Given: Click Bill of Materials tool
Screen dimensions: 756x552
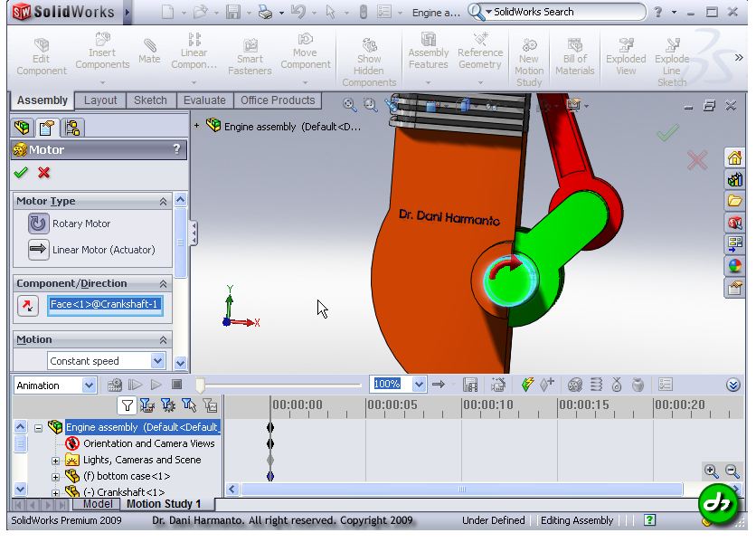Looking at the screenshot, I should 575,57.
